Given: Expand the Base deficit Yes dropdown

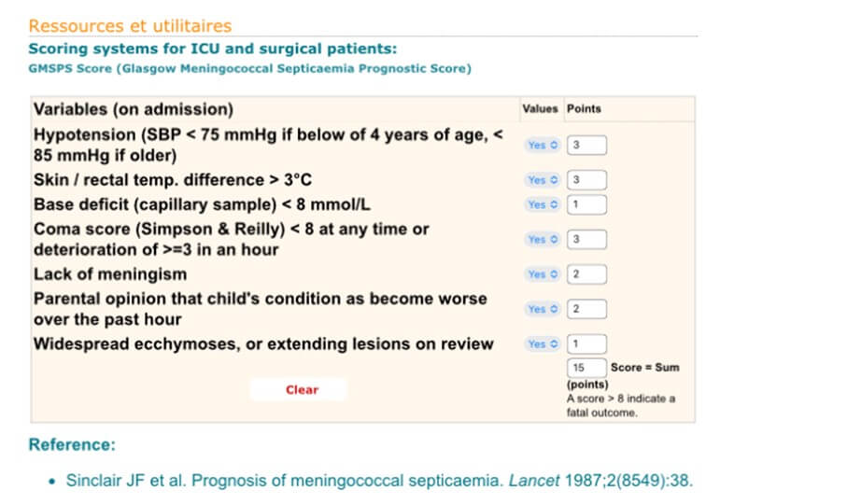Looking at the screenshot, I should coord(542,204).
